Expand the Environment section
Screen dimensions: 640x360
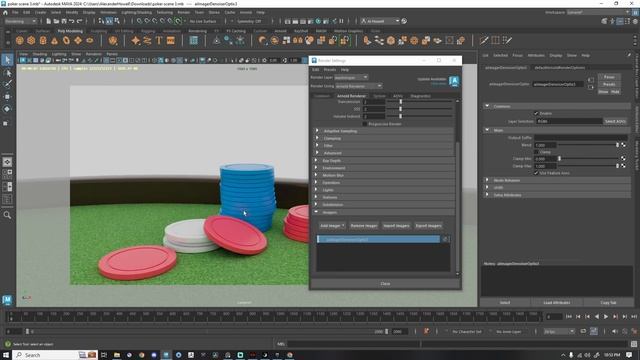coord(384,168)
